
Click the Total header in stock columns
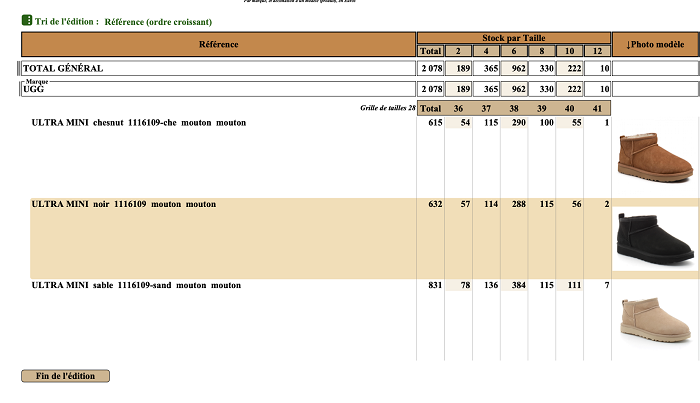pyautogui.click(x=431, y=51)
